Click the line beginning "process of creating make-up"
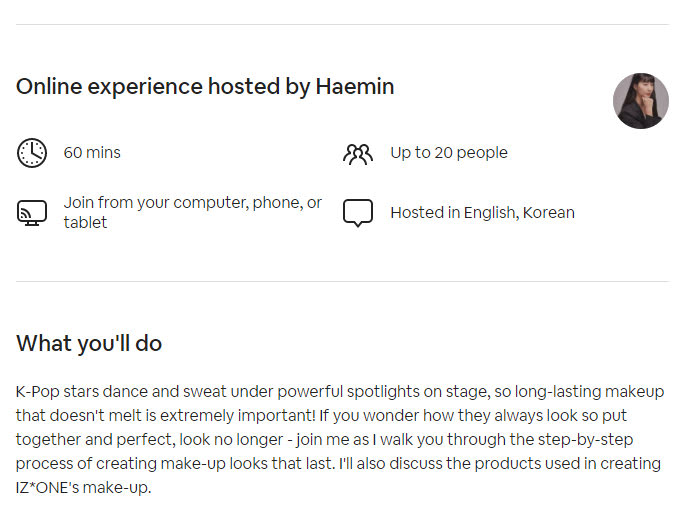This screenshot has height=514, width=691. click(x=338, y=464)
